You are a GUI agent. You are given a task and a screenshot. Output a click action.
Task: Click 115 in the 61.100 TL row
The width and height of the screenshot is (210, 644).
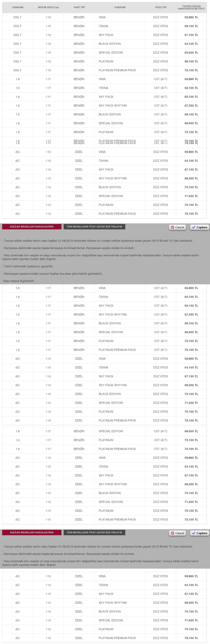coord(48,35)
